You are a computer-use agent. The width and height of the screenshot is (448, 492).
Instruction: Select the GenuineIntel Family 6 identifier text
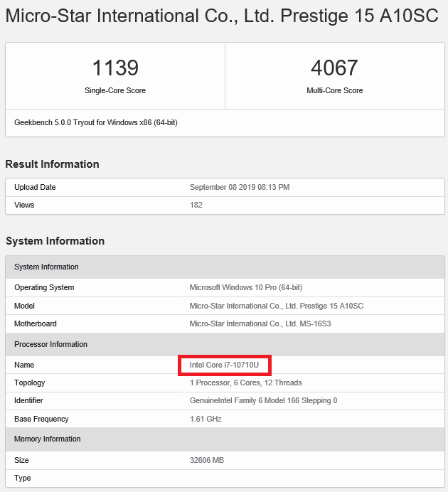pos(263,400)
